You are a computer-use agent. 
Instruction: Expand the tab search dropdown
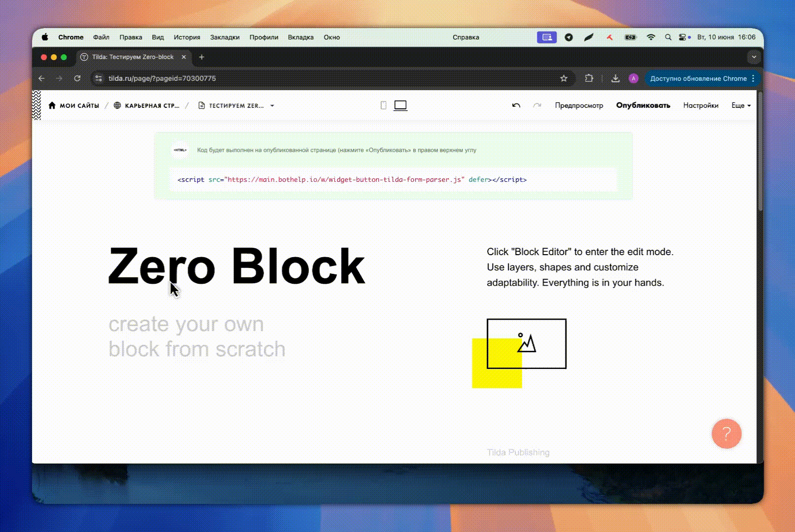coord(754,57)
